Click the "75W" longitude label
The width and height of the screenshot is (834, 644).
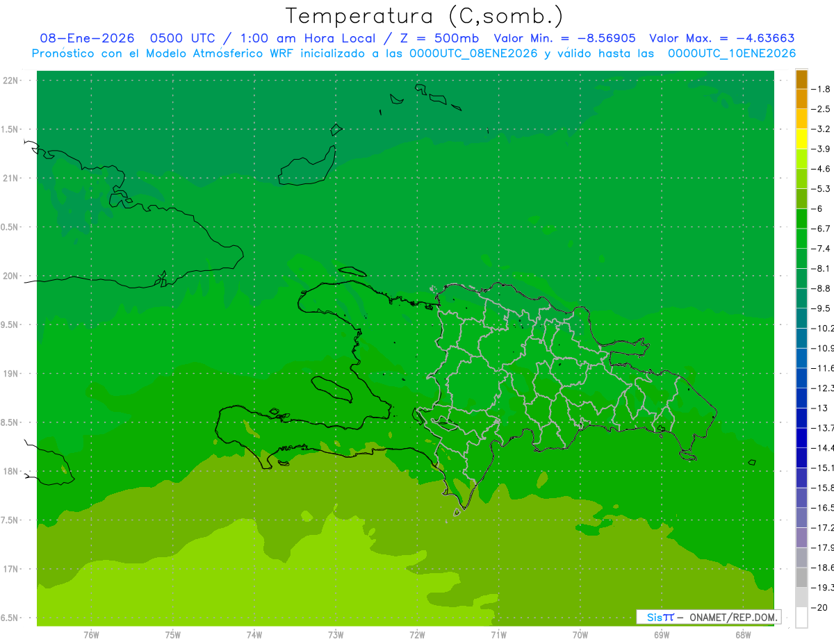173,635
